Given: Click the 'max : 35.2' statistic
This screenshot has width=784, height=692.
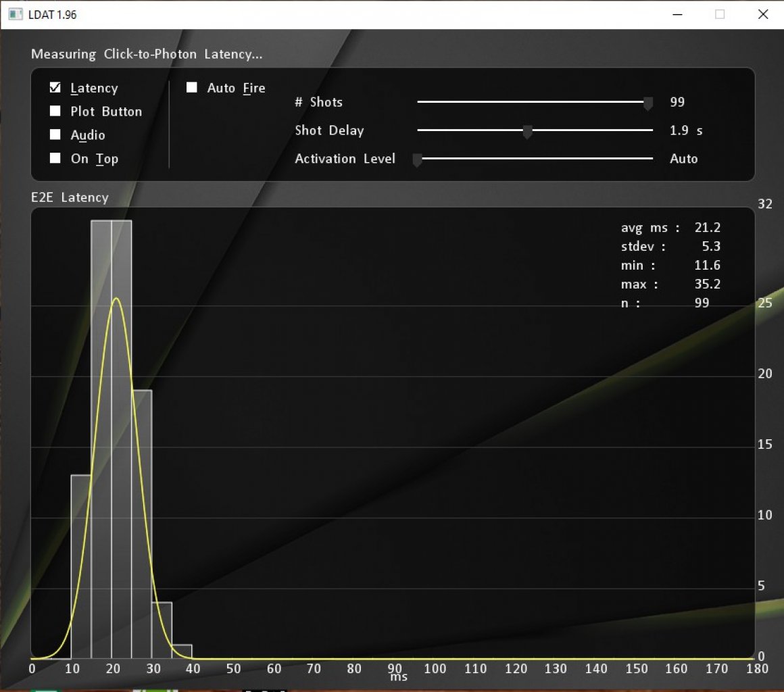Looking at the screenshot, I should point(670,284).
